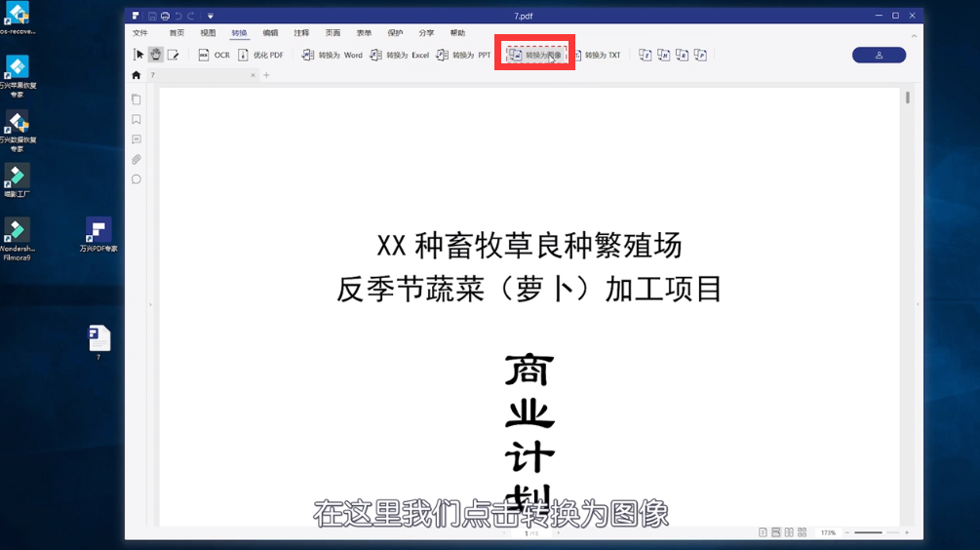Click the 173% zoom value field
The image size is (980, 550).
click(x=828, y=532)
